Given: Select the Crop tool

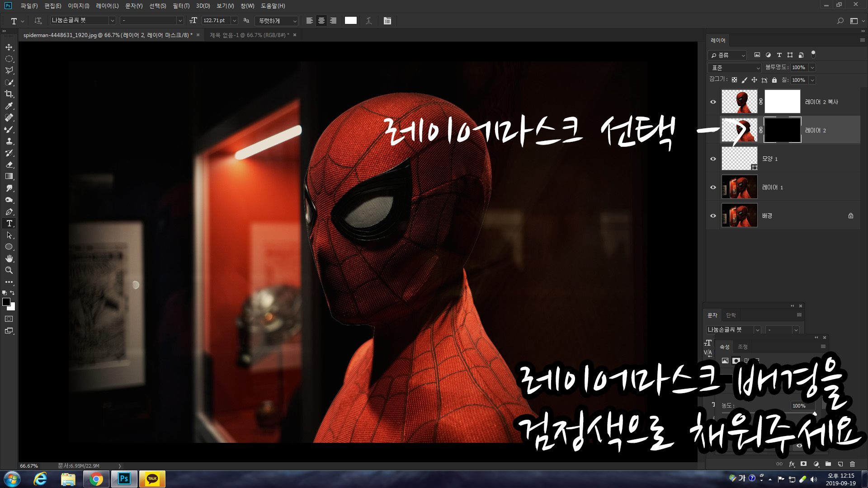Looking at the screenshot, I should (x=9, y=94).
